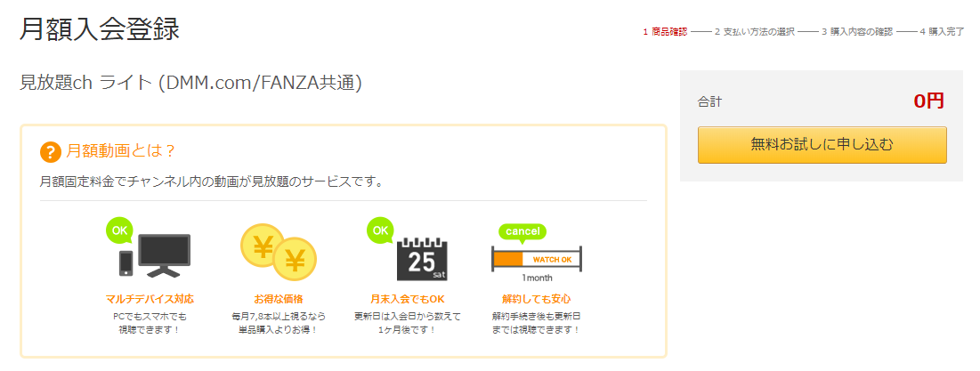Click the 月額動画とは？ heading

120,151
